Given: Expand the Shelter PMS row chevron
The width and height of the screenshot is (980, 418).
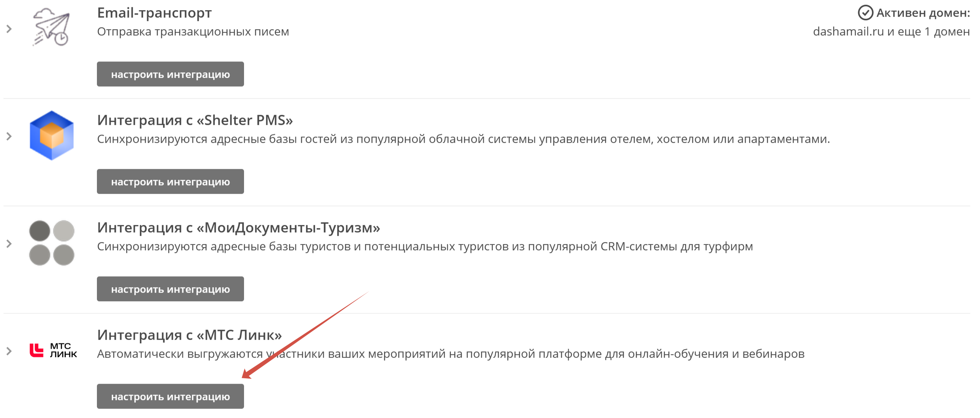Looking at the screenshot, I should point(9,136).
